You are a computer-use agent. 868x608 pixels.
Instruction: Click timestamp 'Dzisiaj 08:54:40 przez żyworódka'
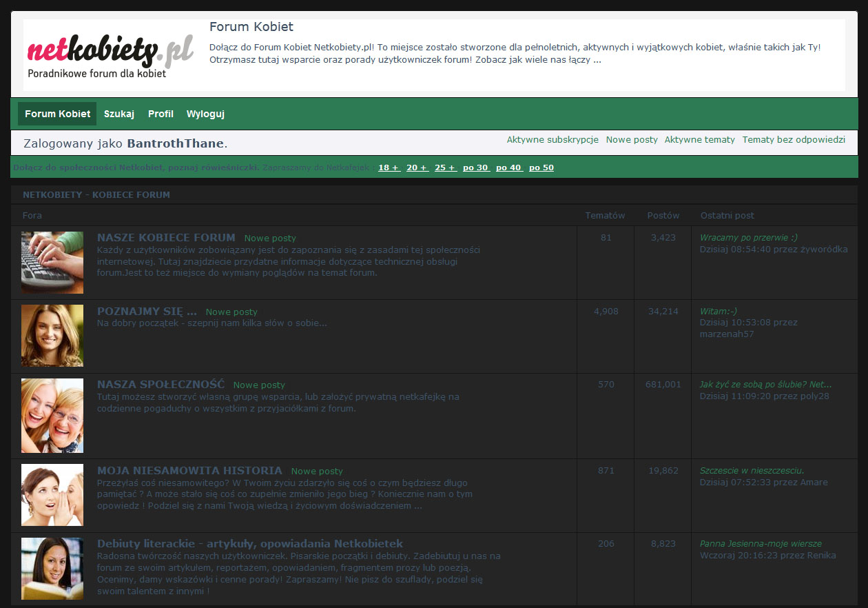(774, 250)
